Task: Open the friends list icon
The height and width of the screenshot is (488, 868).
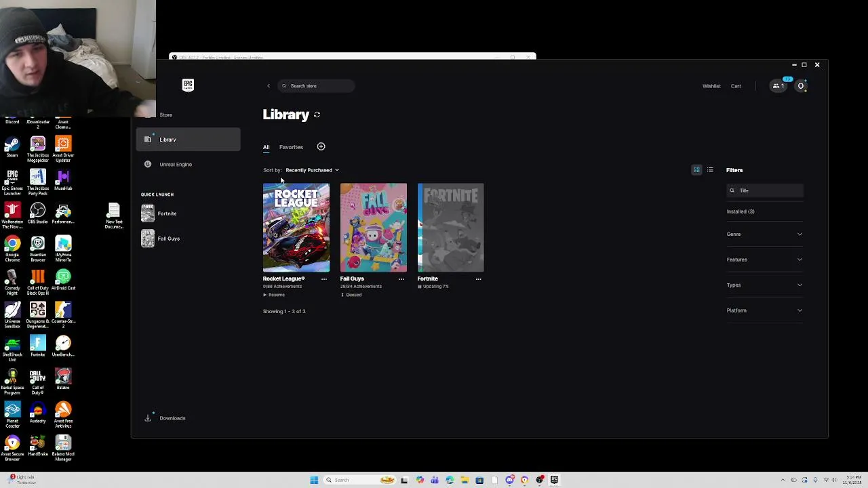Action: (x=778, y=86)
